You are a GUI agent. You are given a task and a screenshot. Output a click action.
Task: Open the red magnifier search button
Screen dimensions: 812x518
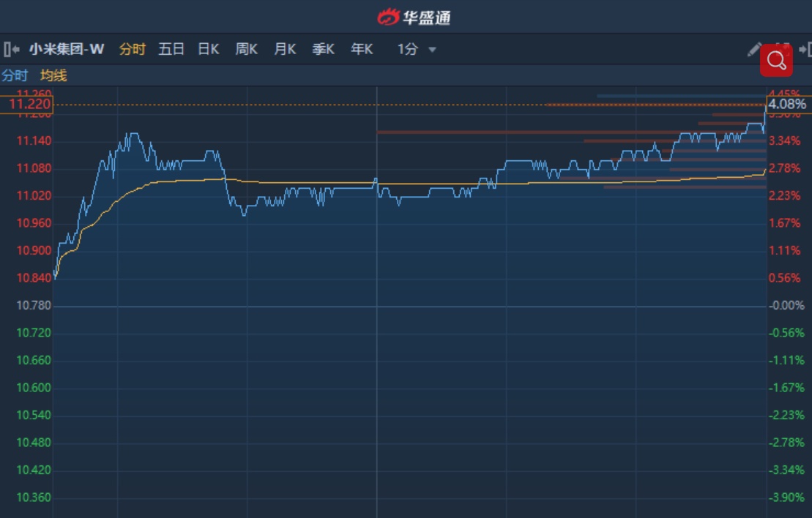point(776,61)
